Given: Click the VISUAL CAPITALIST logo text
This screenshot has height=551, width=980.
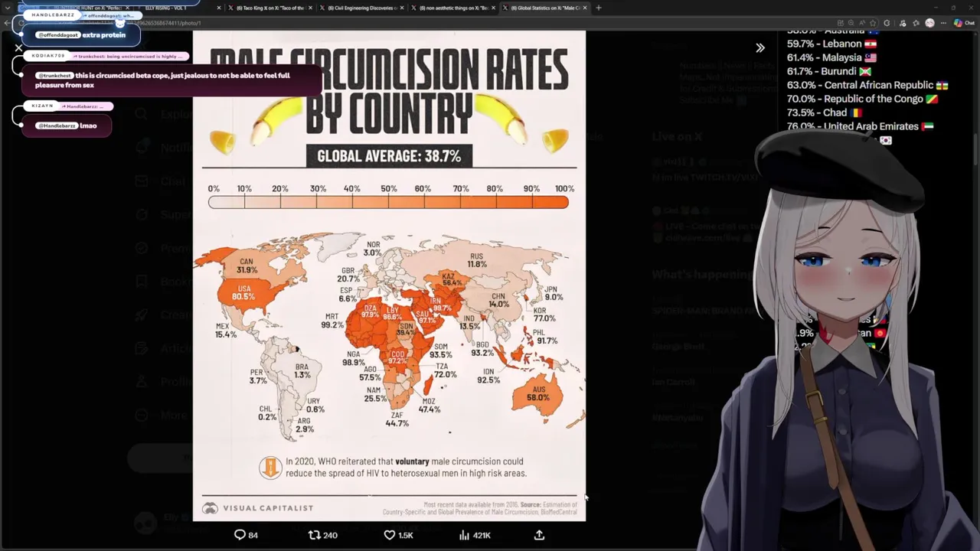Looking at the screenshot, I should point(258,508).
